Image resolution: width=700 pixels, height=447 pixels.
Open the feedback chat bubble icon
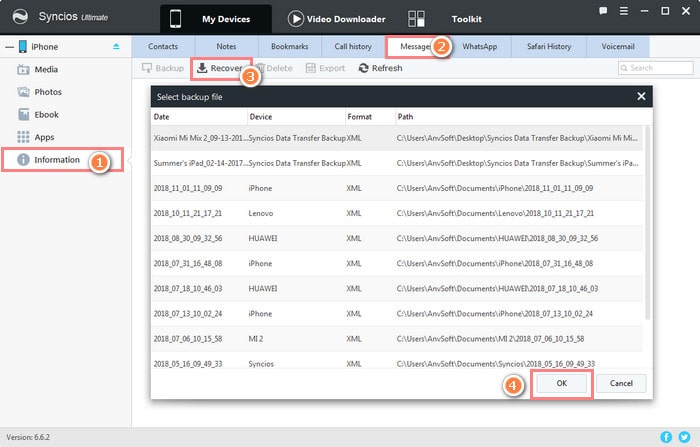[x=603, y=11]
